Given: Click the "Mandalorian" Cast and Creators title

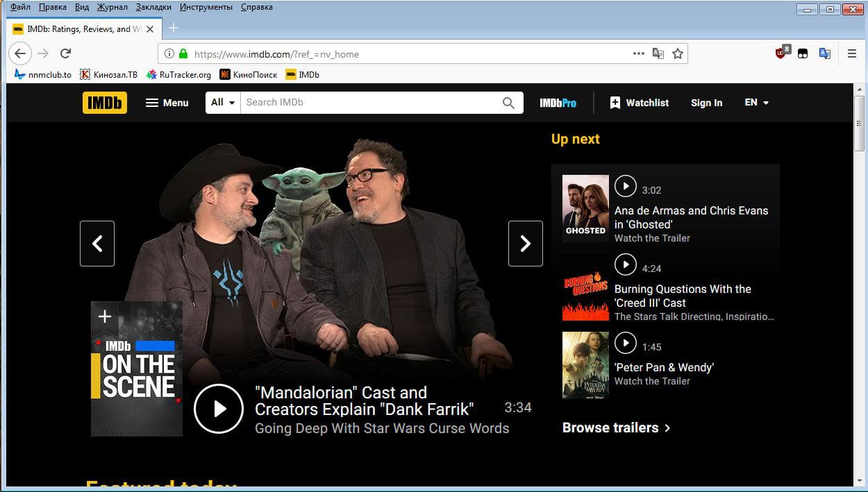Looking at the screenshot, I should click(365, 400).
